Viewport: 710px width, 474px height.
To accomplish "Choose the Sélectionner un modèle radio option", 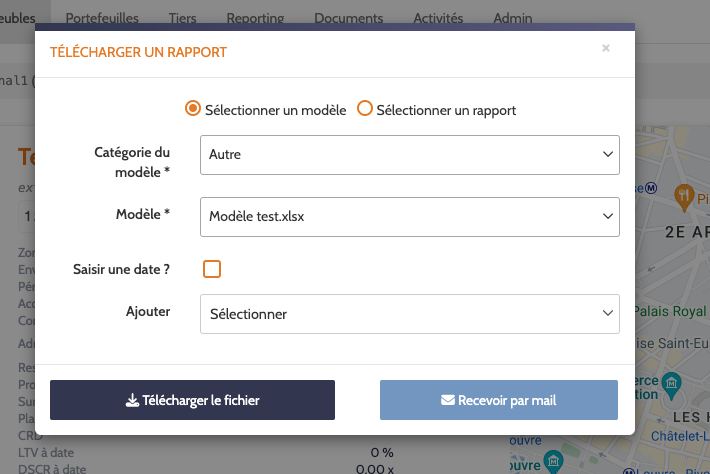I will [x=193, y=109].
